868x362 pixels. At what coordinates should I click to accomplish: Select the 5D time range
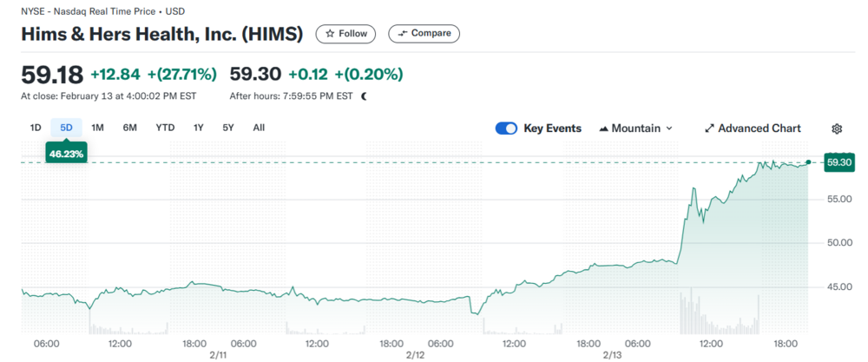click(66, 128)
